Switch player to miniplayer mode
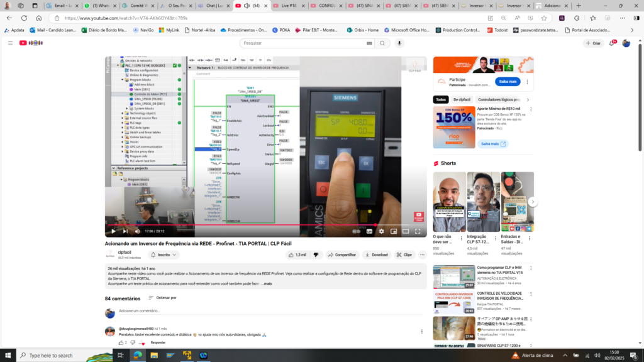This screenshot has height=362, width=644. tap(394, 231)
